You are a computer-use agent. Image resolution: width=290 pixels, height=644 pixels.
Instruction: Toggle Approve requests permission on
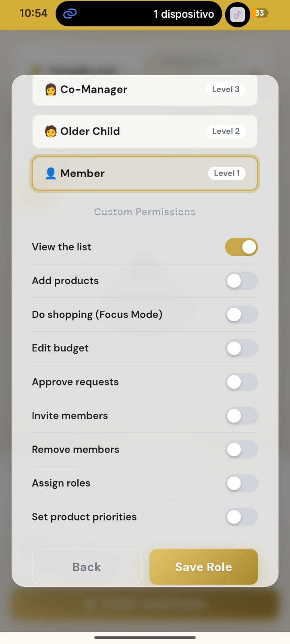241,382
